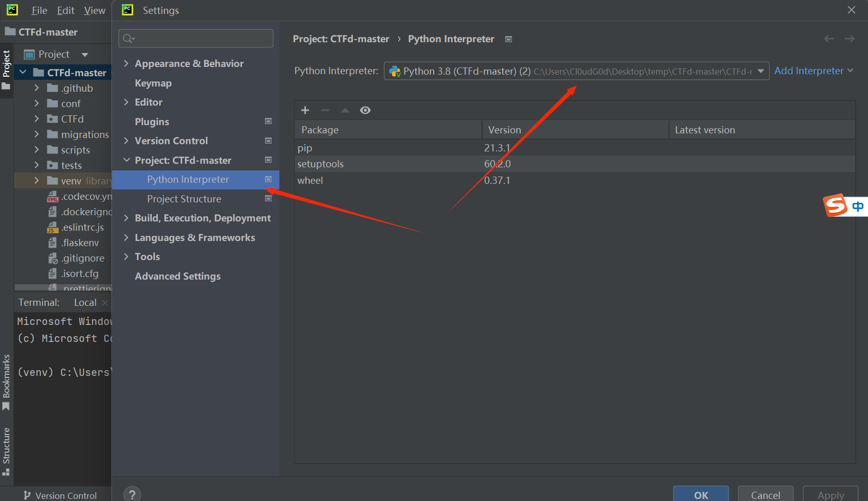
Task: Click the project-level marker icon beside Python Interpreter breadcrumb
Action: (508, 39)
